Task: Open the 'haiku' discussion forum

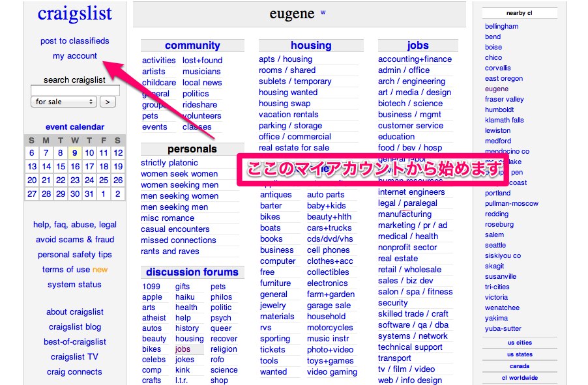Action: pyautogui.click(x=185, y=297)
